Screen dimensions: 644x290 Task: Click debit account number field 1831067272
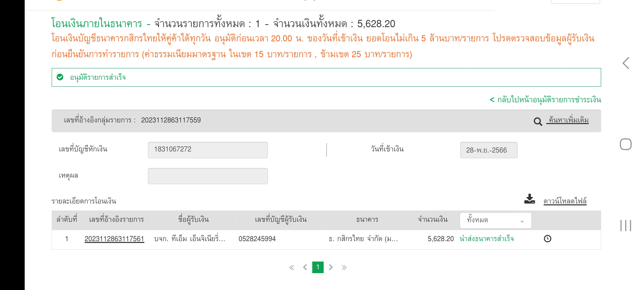208,150
